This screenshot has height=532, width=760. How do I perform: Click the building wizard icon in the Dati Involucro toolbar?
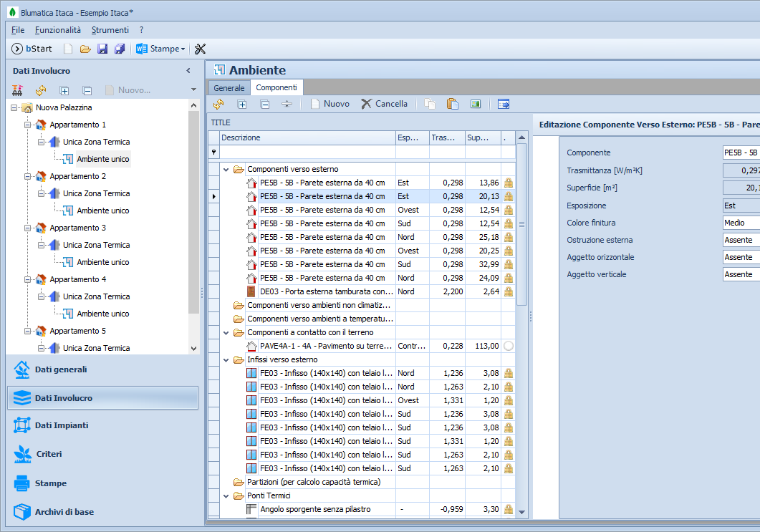coord(19,90)
